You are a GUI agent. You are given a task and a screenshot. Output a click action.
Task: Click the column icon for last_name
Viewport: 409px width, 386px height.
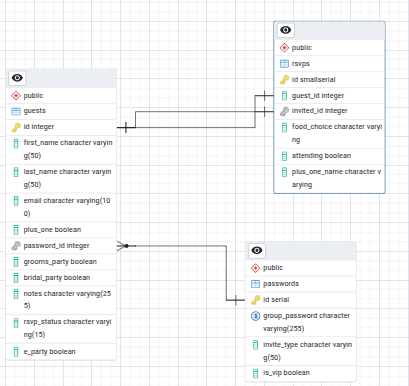pyautogui.click(x=16, y=172)
